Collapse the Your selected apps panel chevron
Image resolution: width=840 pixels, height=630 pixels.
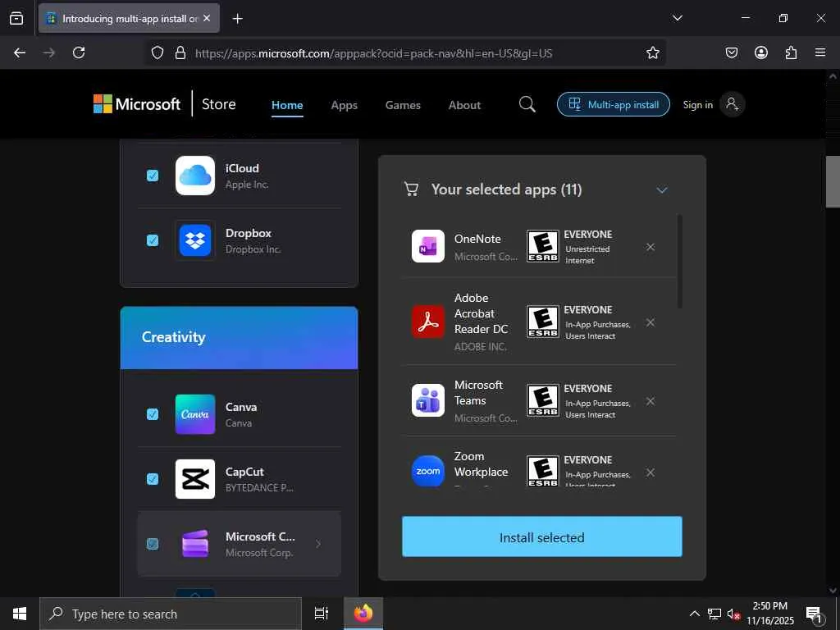coord(662,190)
